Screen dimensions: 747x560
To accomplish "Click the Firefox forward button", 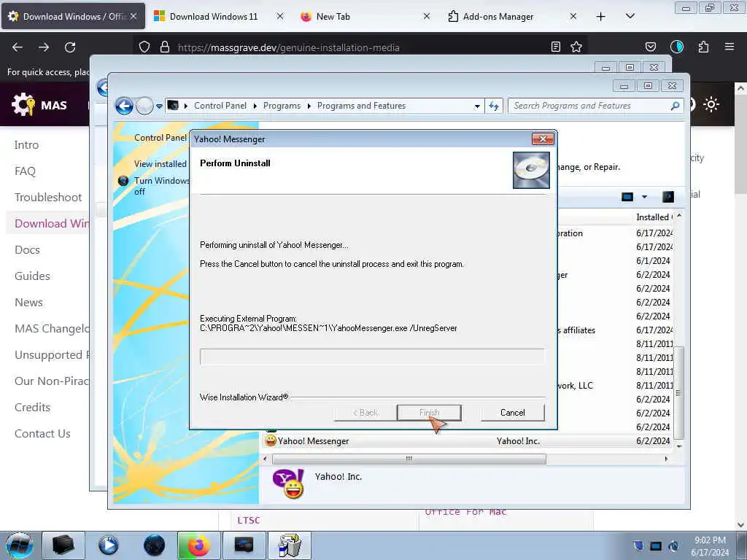I will coord(44,47).
